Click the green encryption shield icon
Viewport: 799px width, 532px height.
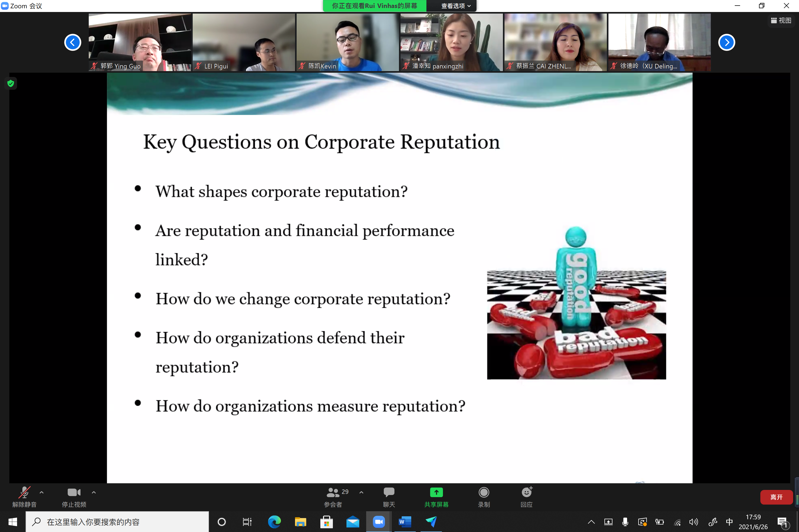tap(11, 83)
